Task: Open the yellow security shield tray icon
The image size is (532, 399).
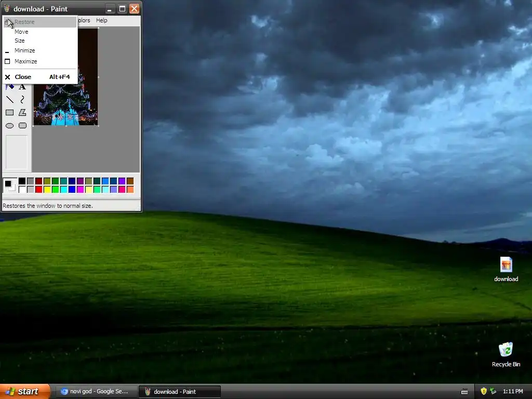Action: pyautogui.click(x=484, y=391)
